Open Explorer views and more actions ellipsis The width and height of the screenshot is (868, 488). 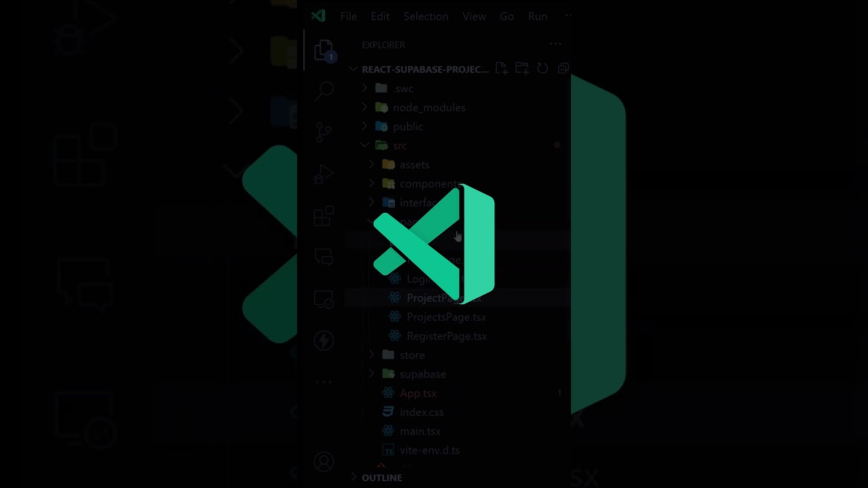coord(555,44)
